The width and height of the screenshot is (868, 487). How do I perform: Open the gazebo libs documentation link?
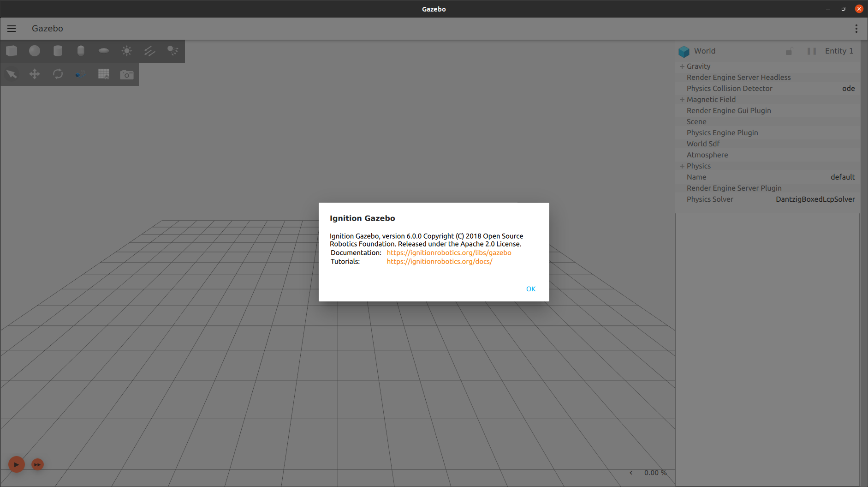pyautogui.click(x=449, y=253)
